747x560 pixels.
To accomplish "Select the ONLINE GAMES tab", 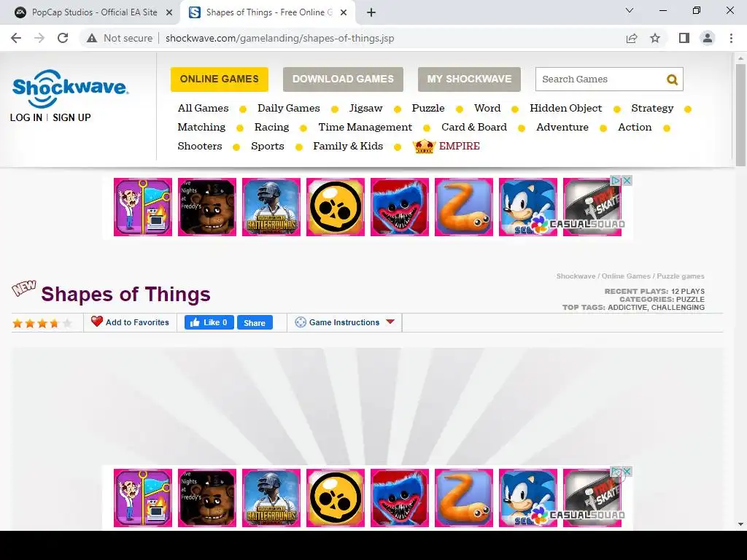I will (x=220, y=79).
